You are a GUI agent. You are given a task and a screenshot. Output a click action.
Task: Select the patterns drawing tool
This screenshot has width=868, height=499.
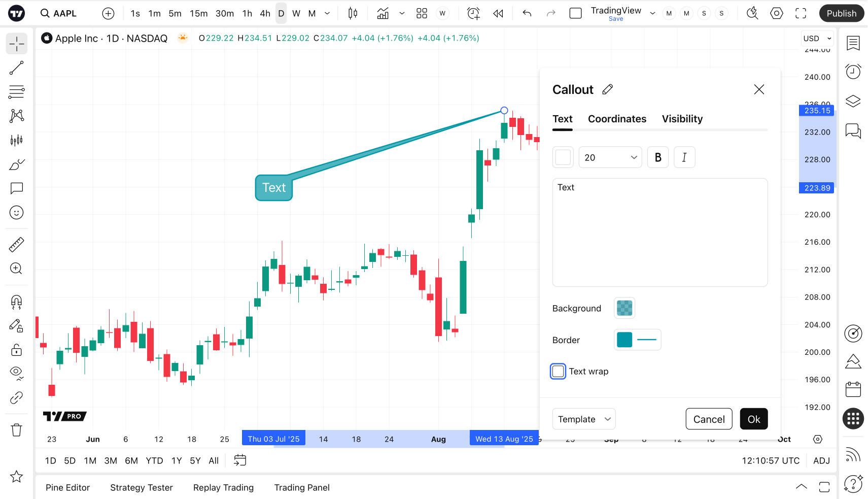point(17,116)
